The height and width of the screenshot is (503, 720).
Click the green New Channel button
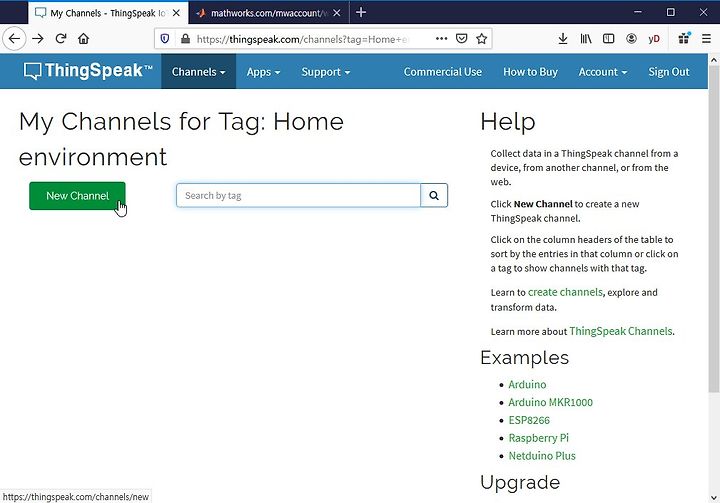[77, 196]
